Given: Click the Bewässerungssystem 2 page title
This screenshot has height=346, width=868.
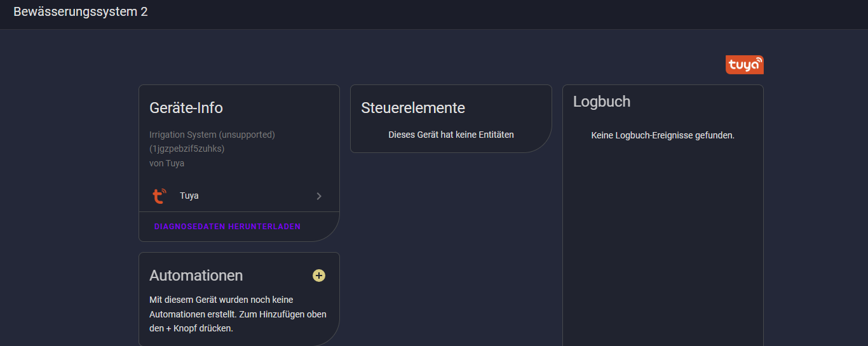Looking at the screenshot, I should pyautogui.click(x=81, y=11).
